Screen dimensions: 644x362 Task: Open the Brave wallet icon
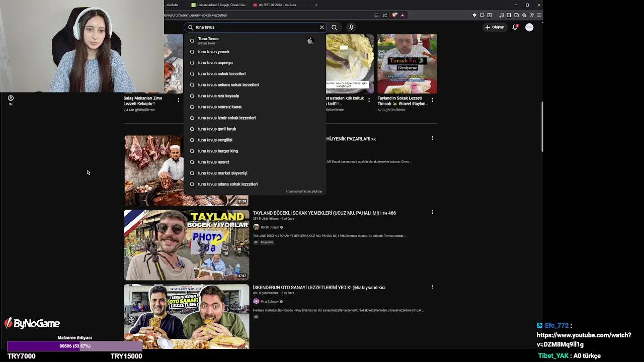pos(516,15)
